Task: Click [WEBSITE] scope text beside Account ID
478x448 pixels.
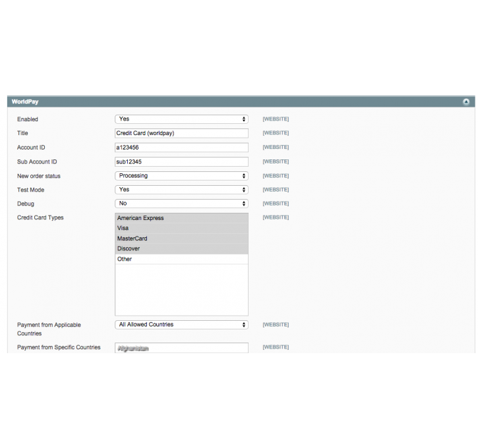Action: tap(276, 147)
